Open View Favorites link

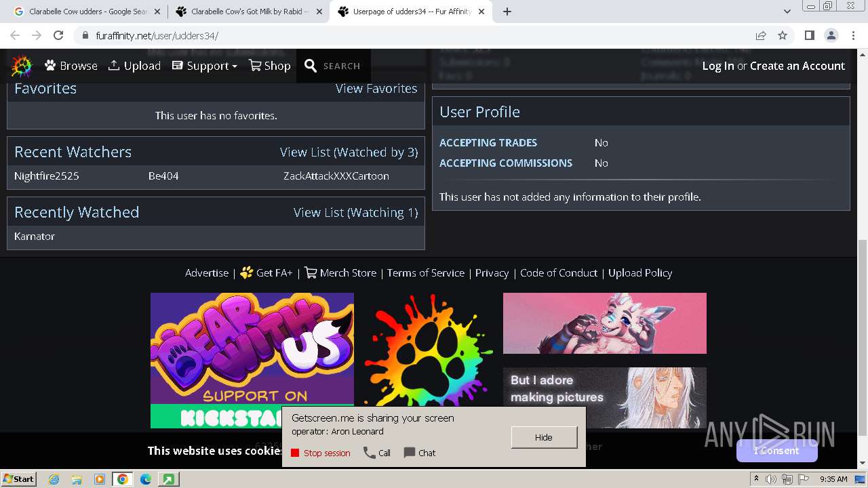[376, 89]
